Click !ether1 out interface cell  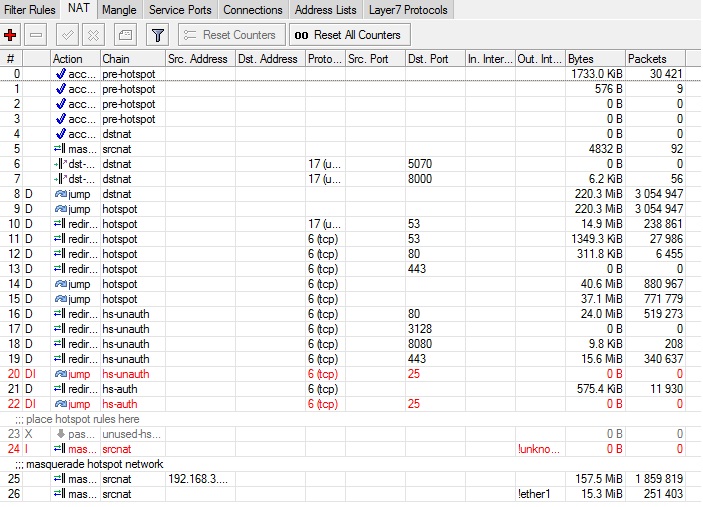click(534, 494)
